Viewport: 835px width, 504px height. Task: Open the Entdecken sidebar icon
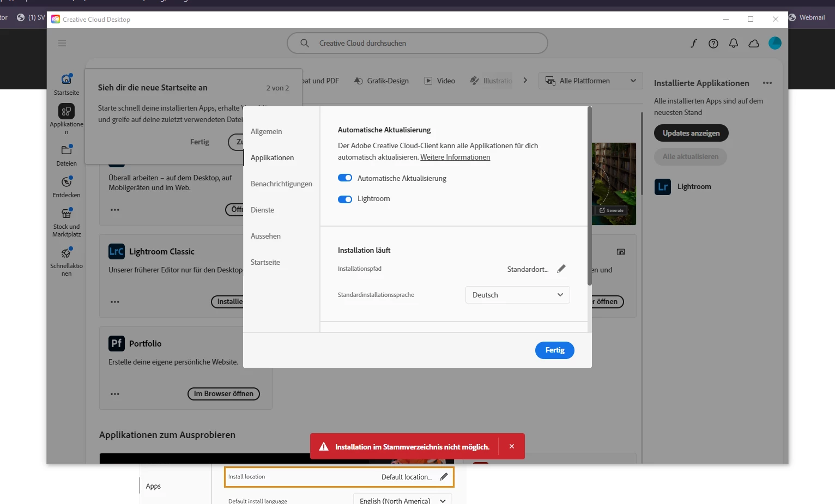pos(66,181)
